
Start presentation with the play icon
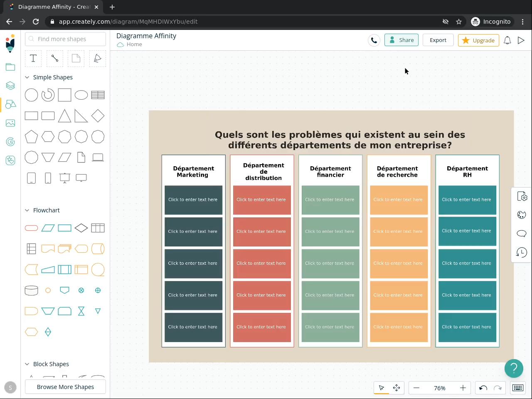[x=521, y=40]
